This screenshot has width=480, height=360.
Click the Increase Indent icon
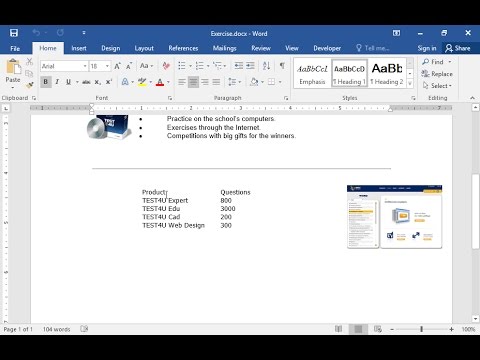[250, 66]
